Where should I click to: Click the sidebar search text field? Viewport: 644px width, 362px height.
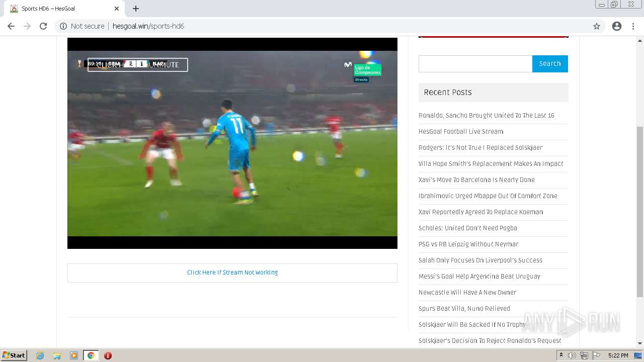[x=475, y=64]
